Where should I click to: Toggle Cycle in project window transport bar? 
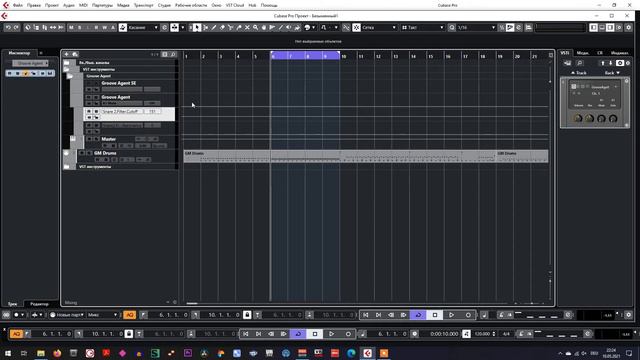(x=418, y=315)
